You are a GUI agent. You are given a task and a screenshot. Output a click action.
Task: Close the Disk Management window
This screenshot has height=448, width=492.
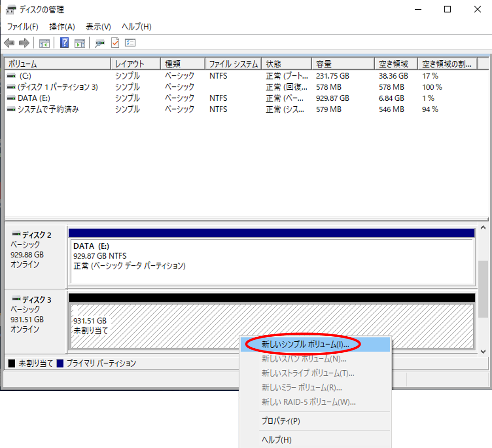coord(477,9)
